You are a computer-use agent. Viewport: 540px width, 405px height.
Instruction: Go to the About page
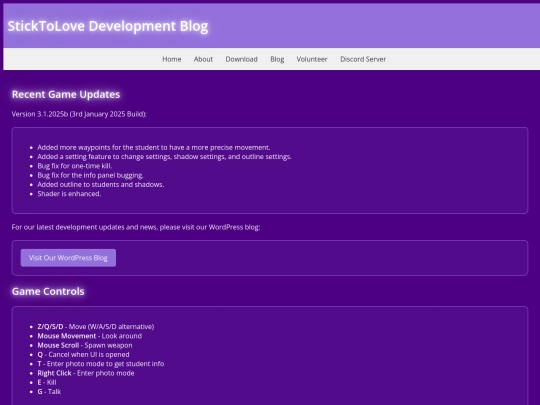point(203,59)
